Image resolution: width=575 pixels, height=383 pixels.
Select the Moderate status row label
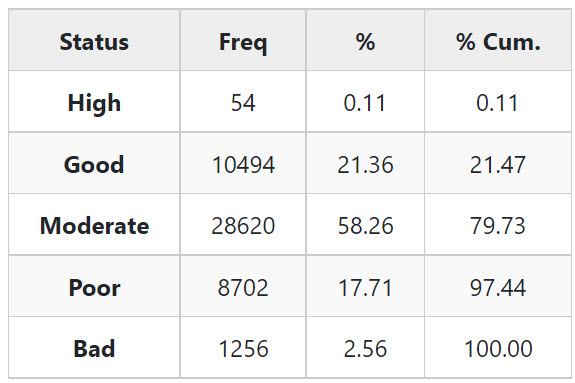94,226
